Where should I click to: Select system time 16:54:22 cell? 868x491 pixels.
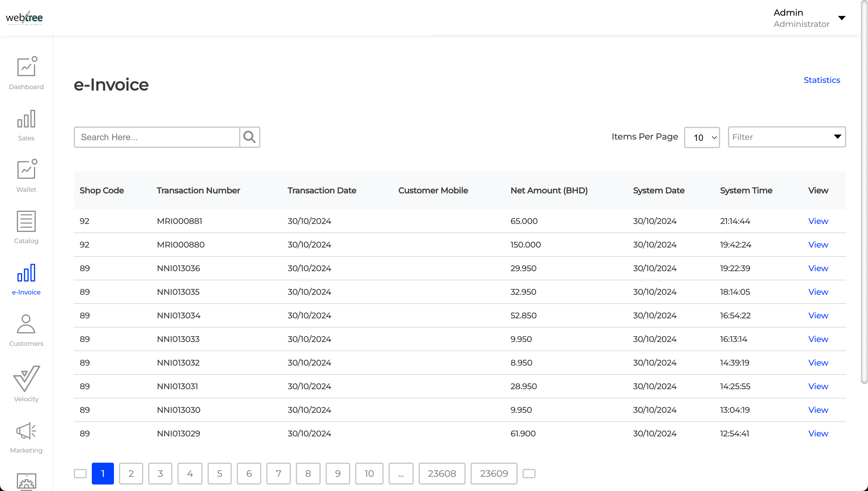[x=735, y=316]
